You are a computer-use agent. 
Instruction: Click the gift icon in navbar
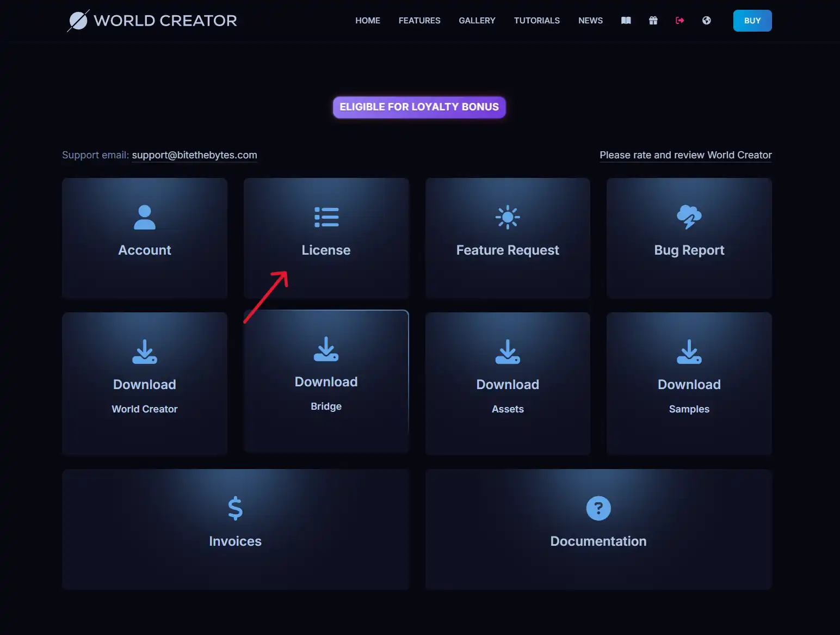(x=653, y=21)
